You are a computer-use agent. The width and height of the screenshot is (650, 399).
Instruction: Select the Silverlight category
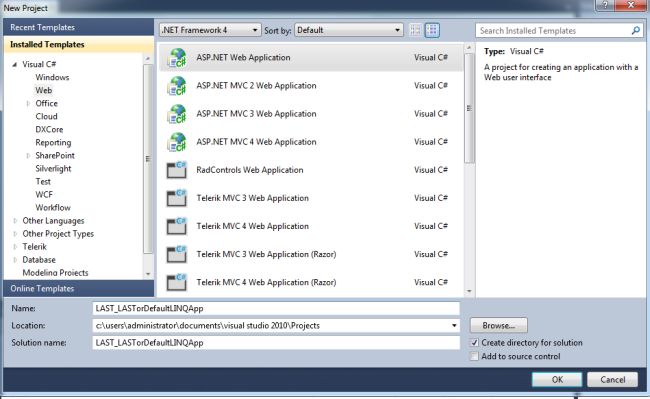tap(53, 169)
